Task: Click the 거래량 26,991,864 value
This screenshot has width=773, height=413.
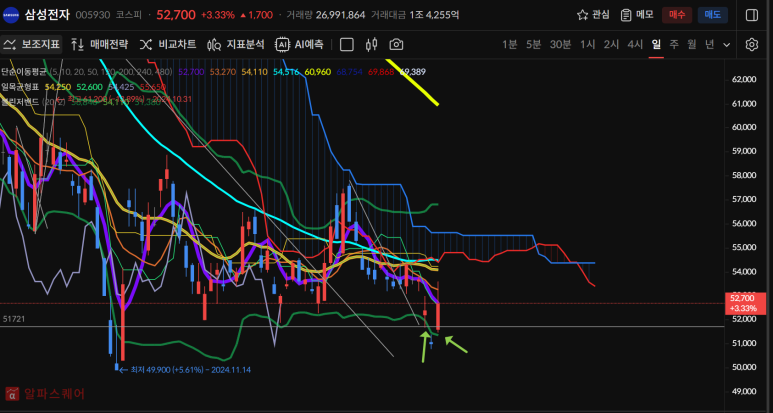Action: click(340, 15)
